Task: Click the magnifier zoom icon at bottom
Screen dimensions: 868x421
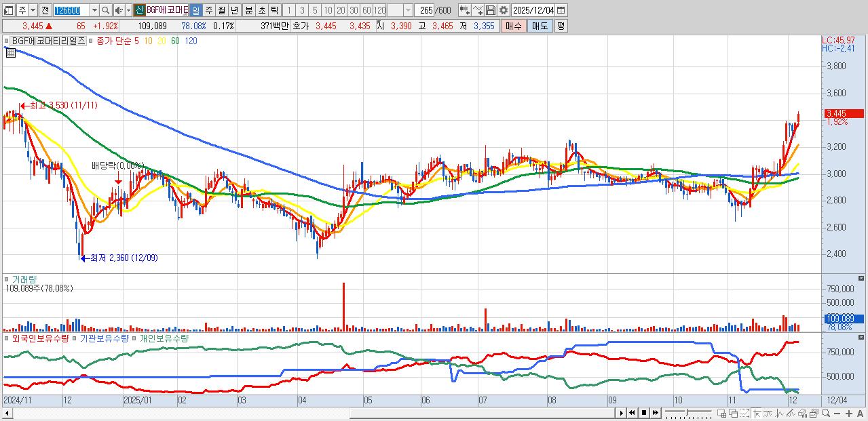Action: [826, 413]
